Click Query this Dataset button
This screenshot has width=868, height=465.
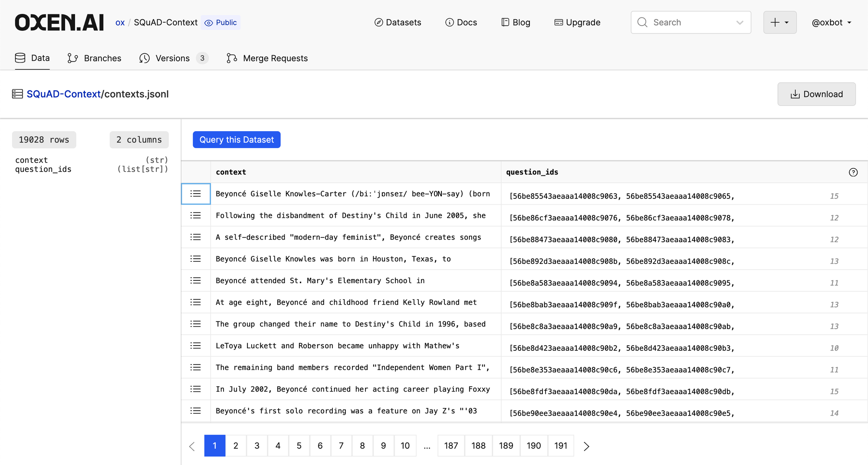(237, 140)
